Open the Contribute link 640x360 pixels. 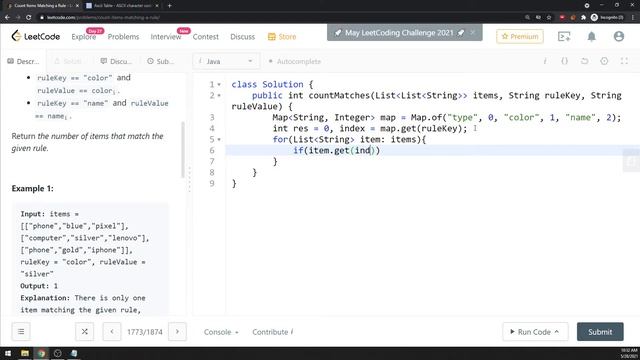[x=272, y=332]
